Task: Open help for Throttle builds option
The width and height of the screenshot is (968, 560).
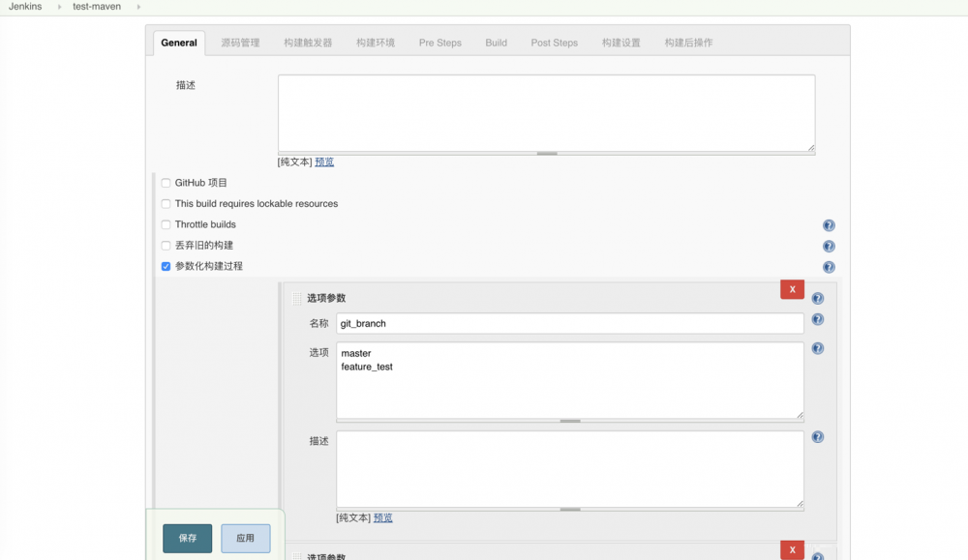Action: (829, 224)
